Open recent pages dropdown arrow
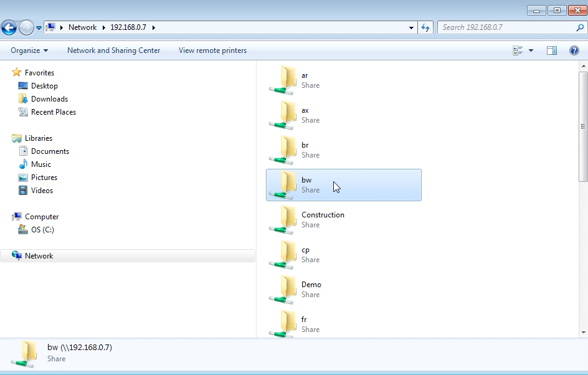 [39, 27]
